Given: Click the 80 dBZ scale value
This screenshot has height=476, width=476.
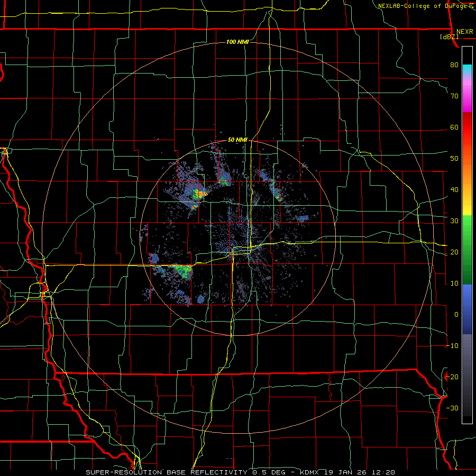Looking at the screenshot, I should point(454,65).
